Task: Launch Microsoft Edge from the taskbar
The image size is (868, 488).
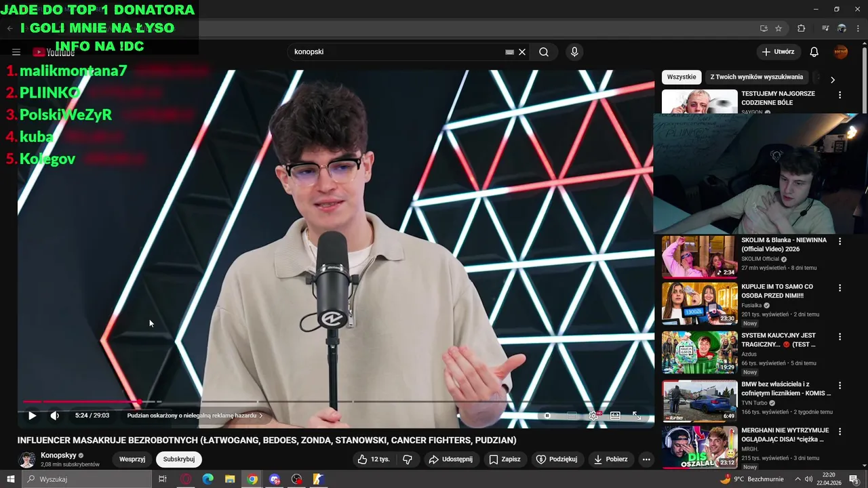Action: pyautogui.click(x=208, y=479)
